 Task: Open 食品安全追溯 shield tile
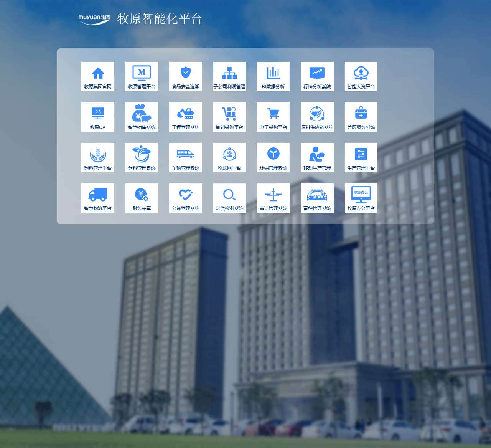[x=186, y=76]
